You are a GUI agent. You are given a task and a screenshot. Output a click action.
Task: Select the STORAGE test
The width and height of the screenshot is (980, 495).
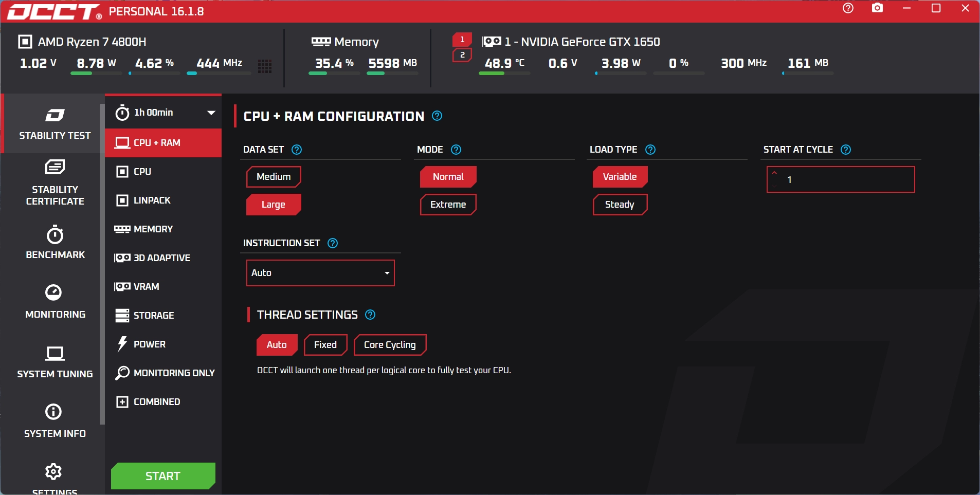(x=164, y=316)
